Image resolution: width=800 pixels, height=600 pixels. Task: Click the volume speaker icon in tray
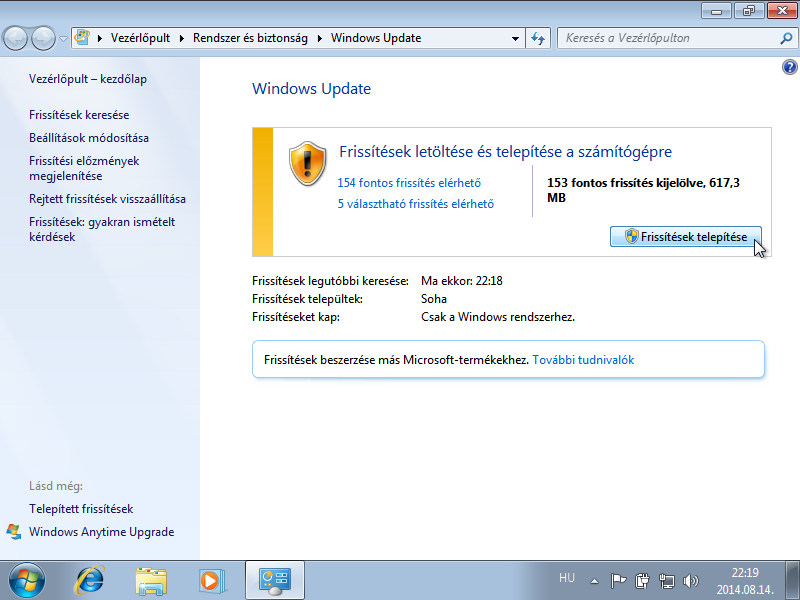coord(690,581)
